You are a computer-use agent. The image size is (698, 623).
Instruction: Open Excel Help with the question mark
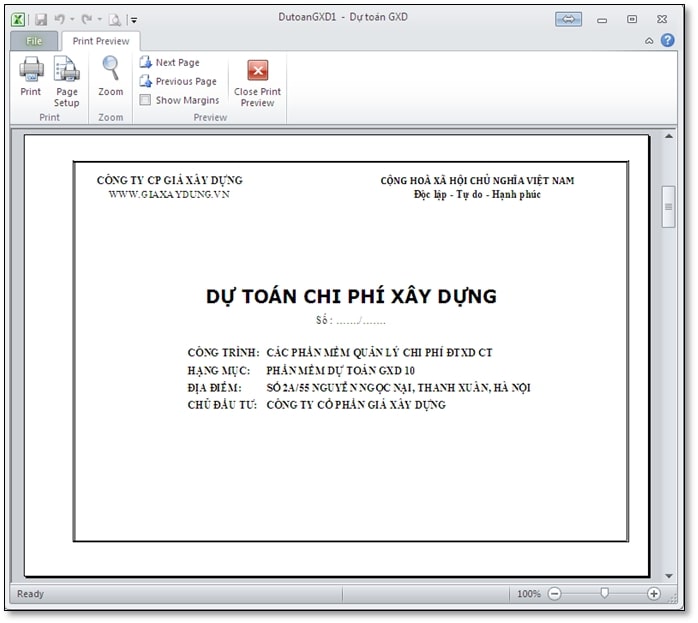667,40
